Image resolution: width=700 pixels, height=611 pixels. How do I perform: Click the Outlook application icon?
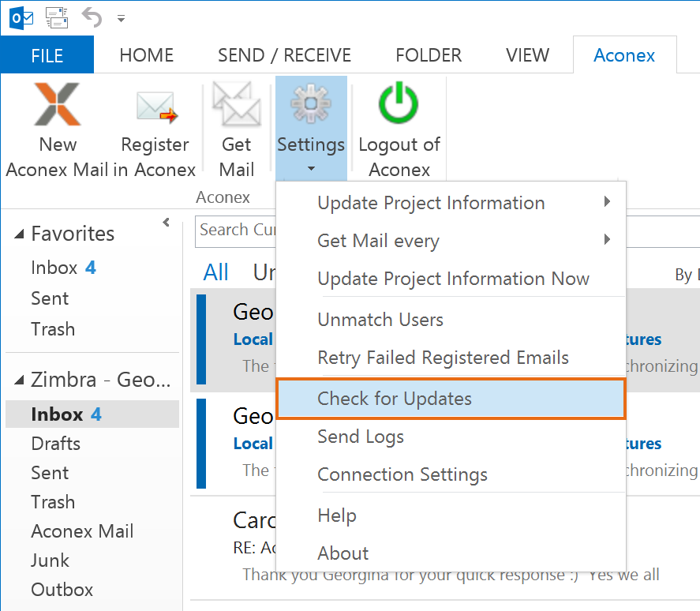(21, 18)
